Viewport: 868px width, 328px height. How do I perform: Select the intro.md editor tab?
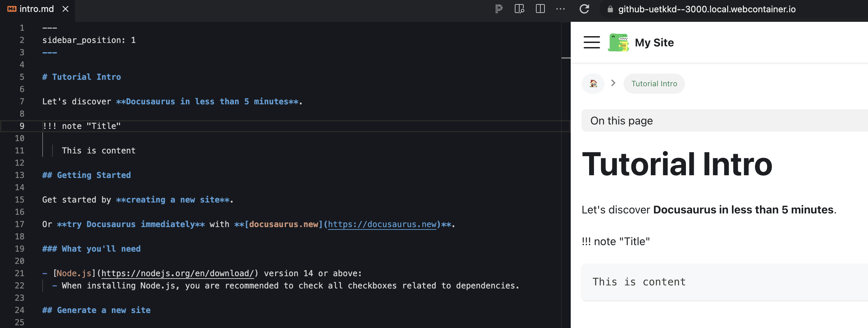pos(36,9)
